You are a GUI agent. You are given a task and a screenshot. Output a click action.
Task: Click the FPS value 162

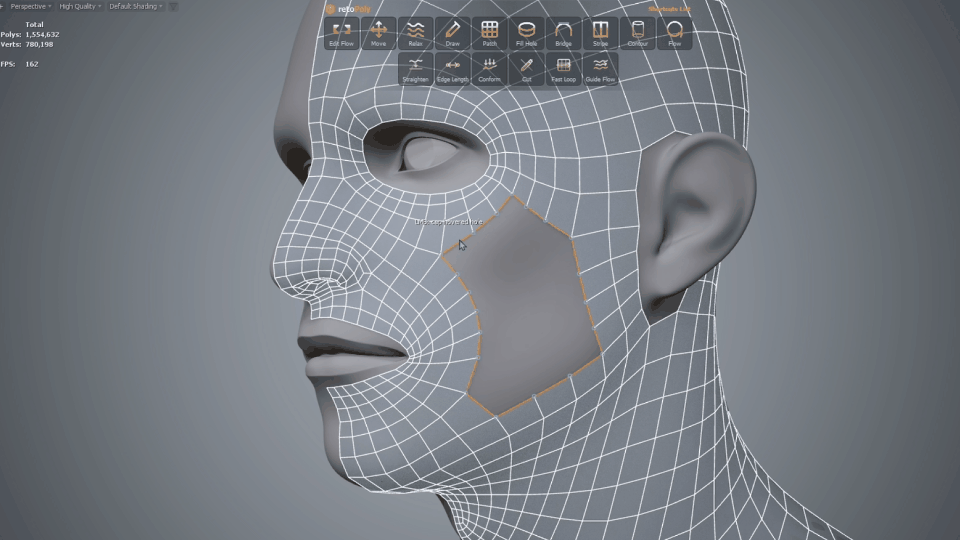point(32,64)
